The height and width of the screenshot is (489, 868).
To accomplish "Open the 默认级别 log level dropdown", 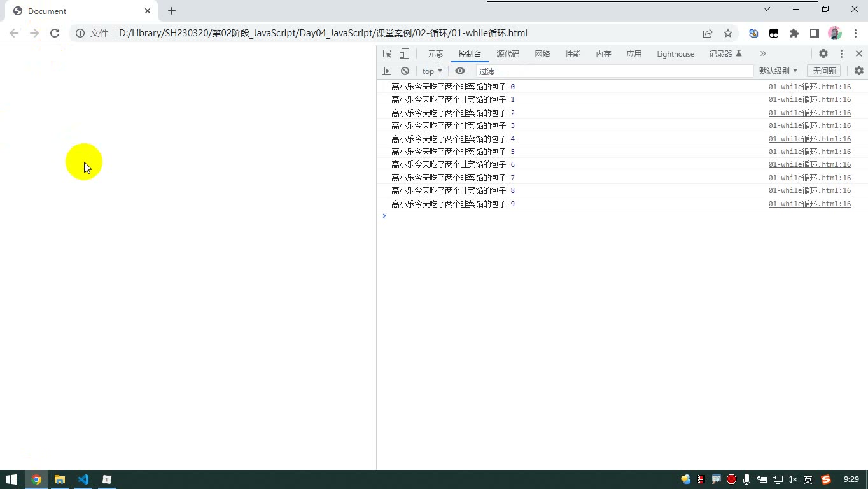I will click(778, 71).
